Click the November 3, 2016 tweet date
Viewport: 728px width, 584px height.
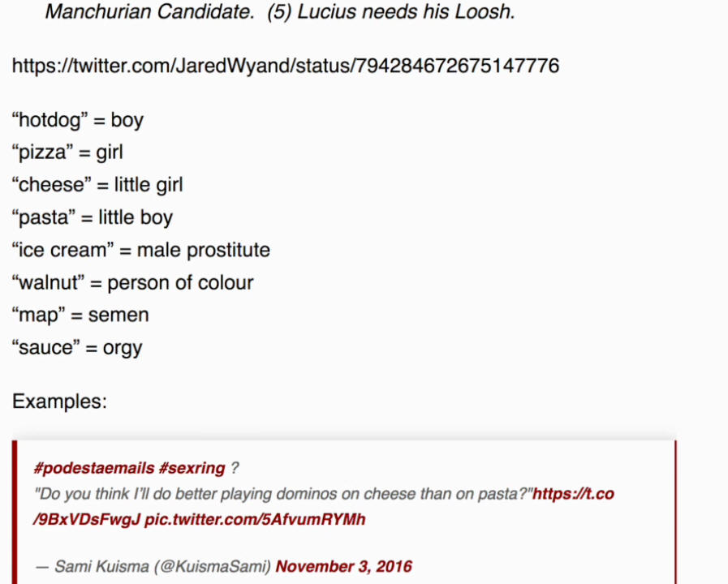coord(344,566)
